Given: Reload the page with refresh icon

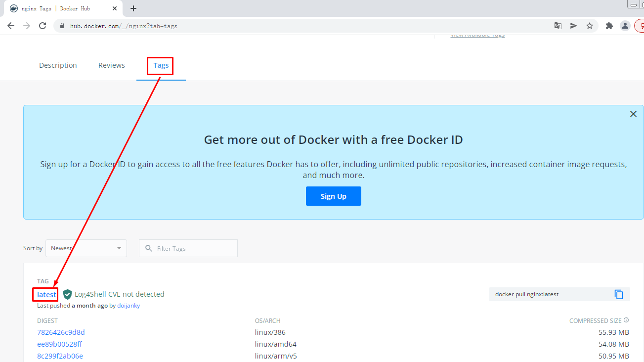Looking at the screenshot, I should (x=43, y=26).
